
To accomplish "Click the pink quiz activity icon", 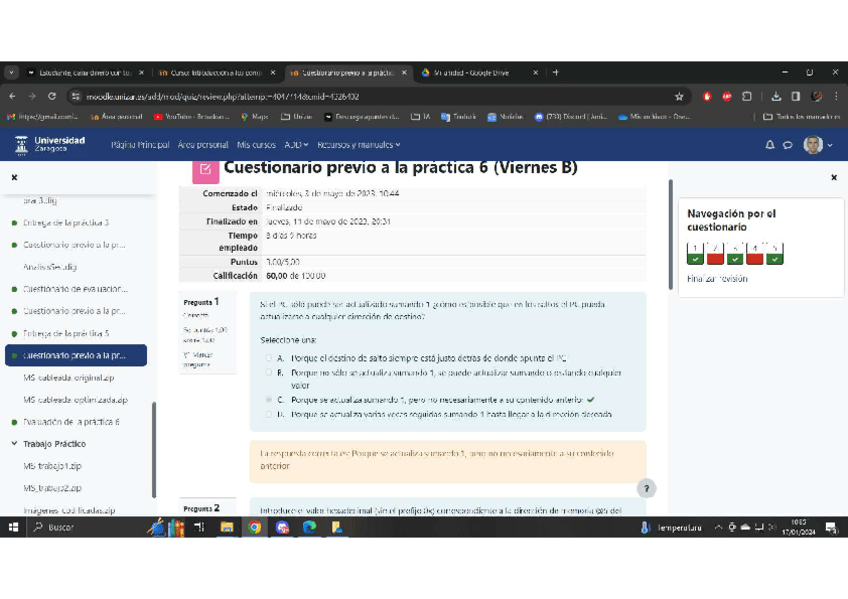I will (206, 169).
